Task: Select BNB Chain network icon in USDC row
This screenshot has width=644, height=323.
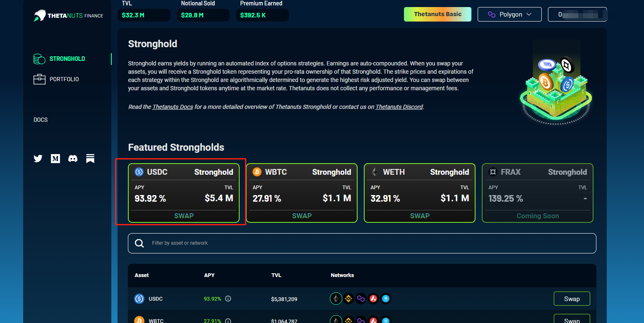Action: pos(348,299)
